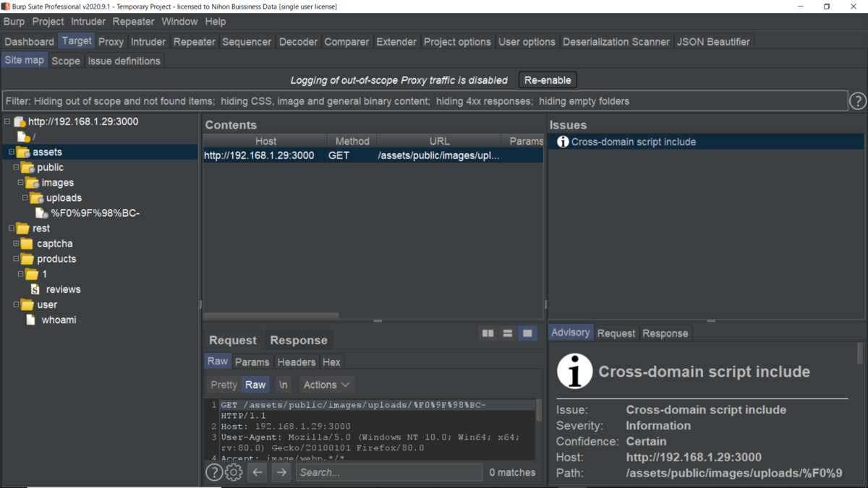868x488 pixels.
Task: Collapse the uploads tree node
Action: tap(25, 197)
